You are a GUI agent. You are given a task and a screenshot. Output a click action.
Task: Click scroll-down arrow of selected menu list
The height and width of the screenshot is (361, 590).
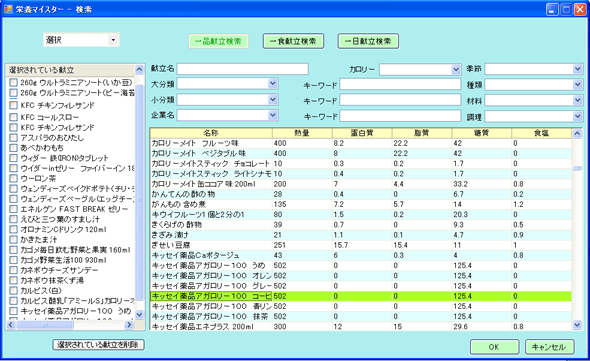[139, 314]
